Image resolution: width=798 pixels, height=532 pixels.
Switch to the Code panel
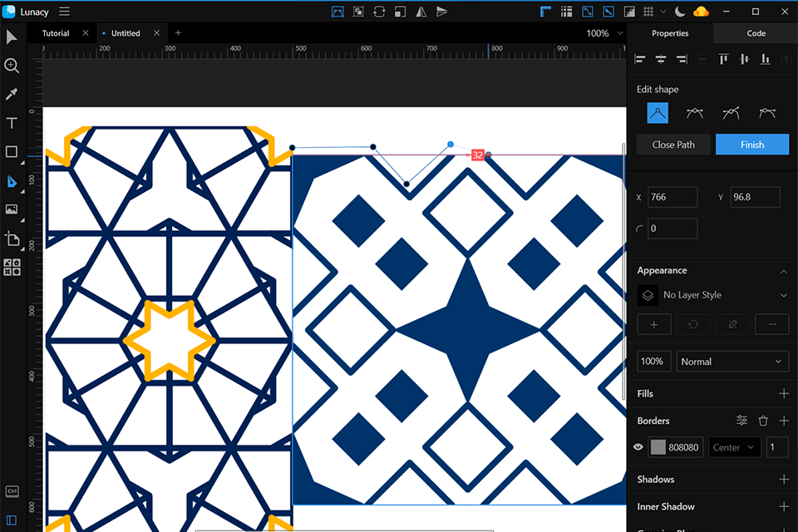tap(755, 32)
